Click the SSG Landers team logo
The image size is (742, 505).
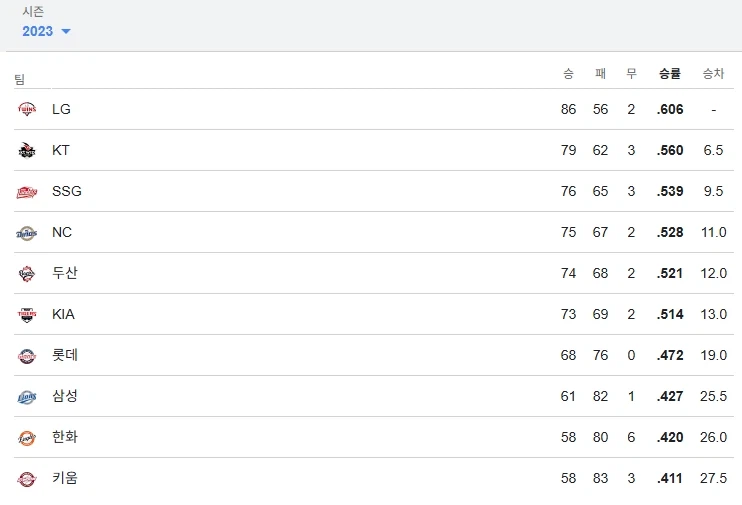(26, 191)
